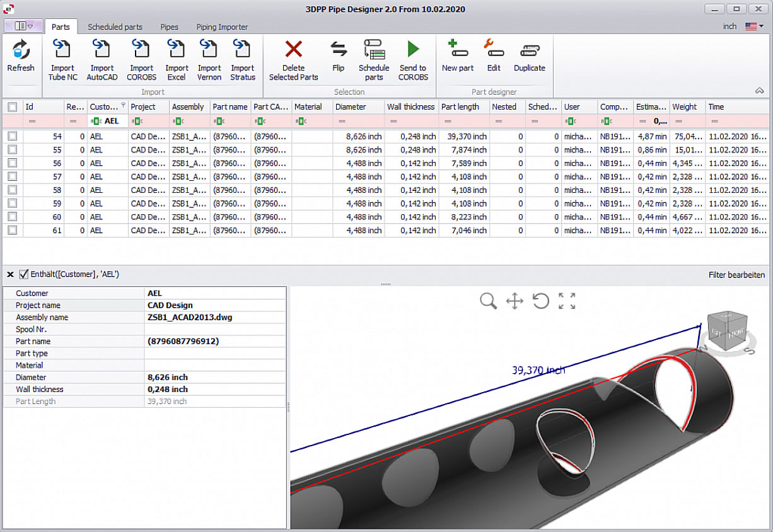The width and height of the screenshot is (773, 532).
Task: Open the language flag dropdown
Action: pyautogui.click(x=754, y=26)
